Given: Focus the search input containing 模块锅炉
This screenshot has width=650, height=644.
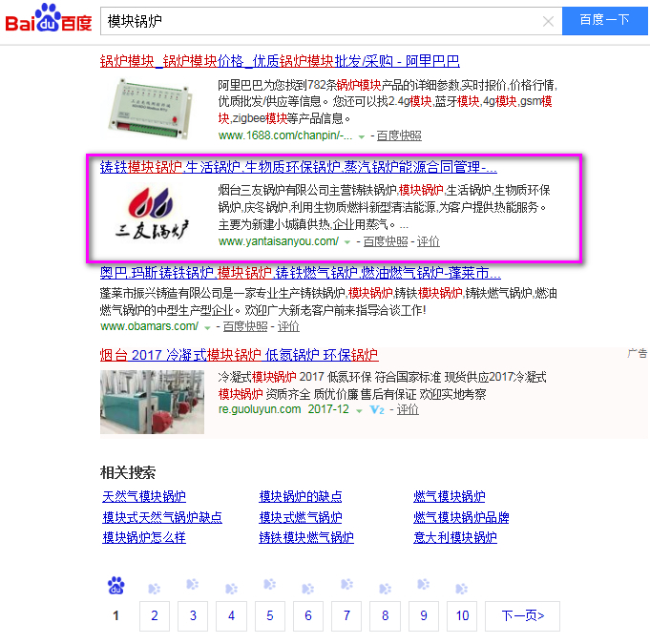Looking at the screenshot, I should tap(322, 21).
